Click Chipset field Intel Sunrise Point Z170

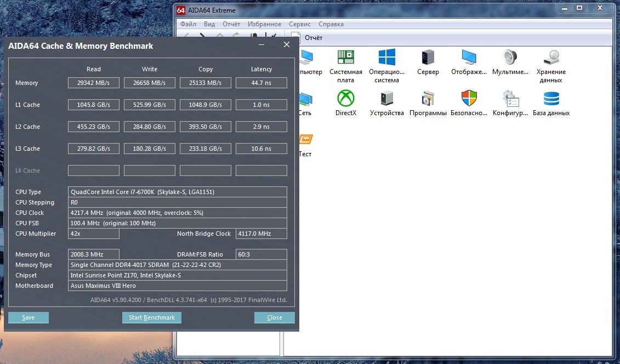coord(178,275)
